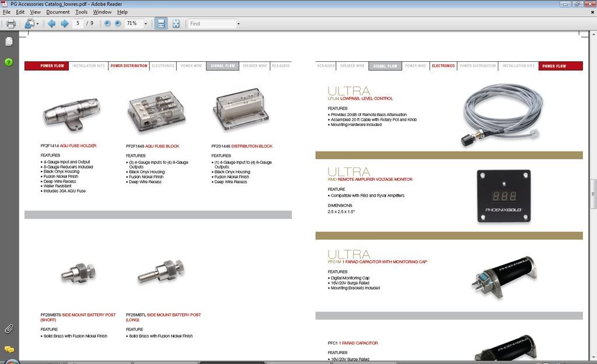Click left-page INSTALLATION KITS tab
Image resolution: width=597 pixels, height=364 pixels.
coord(88,66)
